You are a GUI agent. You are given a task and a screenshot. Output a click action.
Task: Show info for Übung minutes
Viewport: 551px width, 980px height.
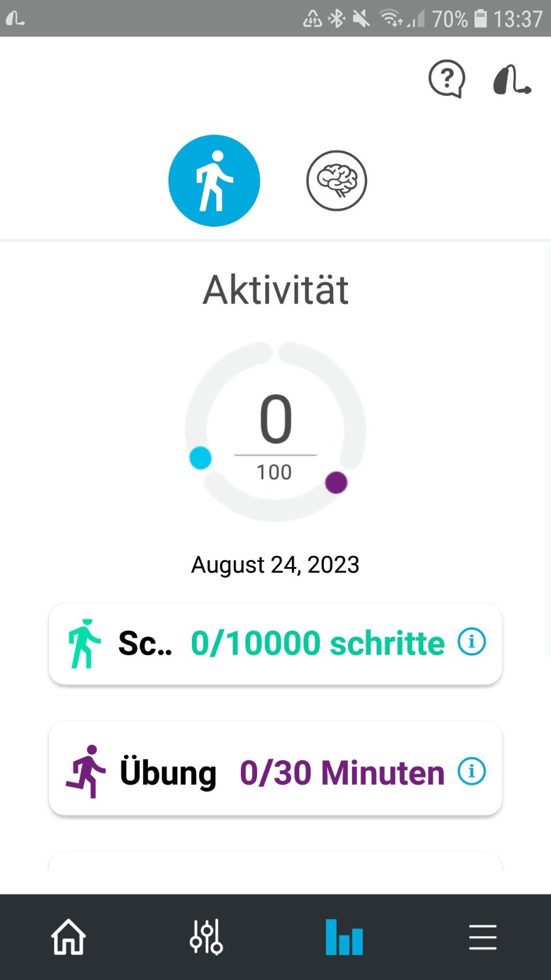[x=471, y=772]
